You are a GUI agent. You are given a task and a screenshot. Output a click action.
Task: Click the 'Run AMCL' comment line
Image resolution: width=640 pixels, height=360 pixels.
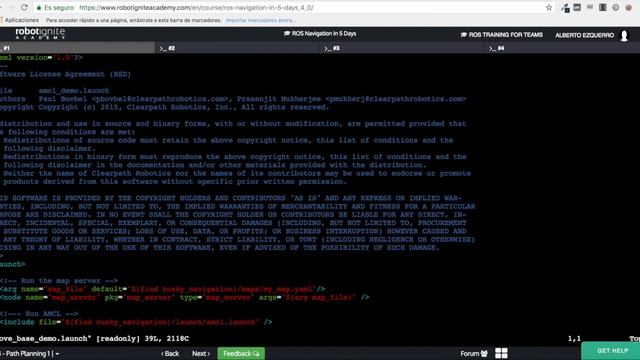39,314
